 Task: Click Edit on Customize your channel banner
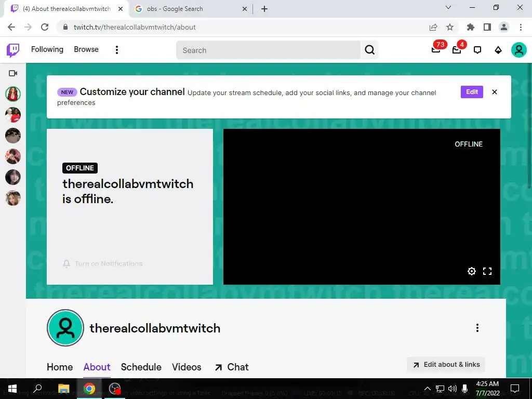tap(472, 92)
